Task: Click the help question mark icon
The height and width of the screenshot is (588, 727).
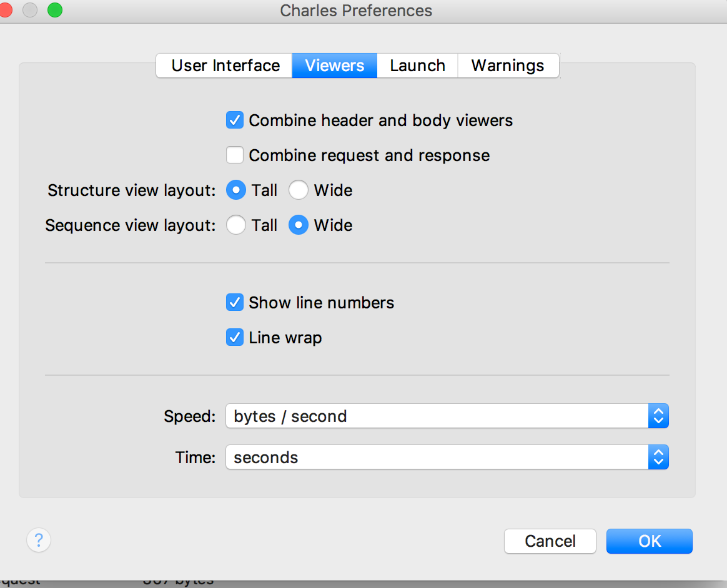Action: tap(39, 540)
